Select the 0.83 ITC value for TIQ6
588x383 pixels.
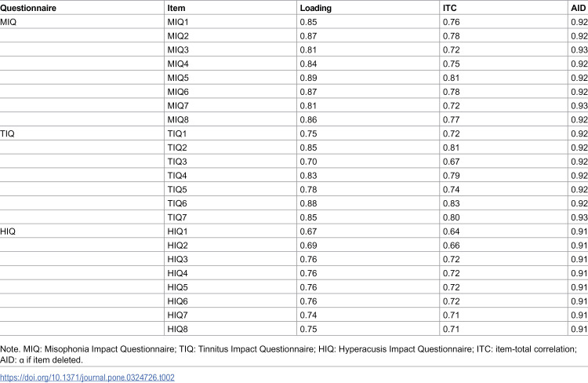[x=451, y=203]
